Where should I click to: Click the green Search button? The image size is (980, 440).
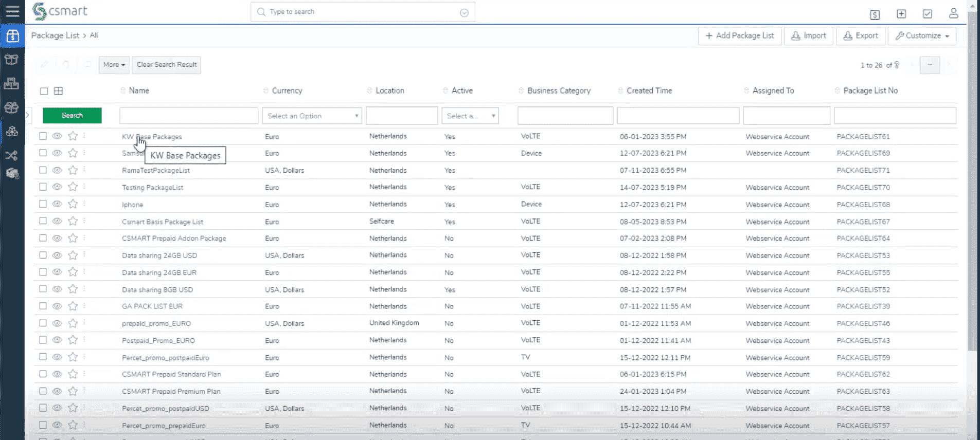[72, 115]
